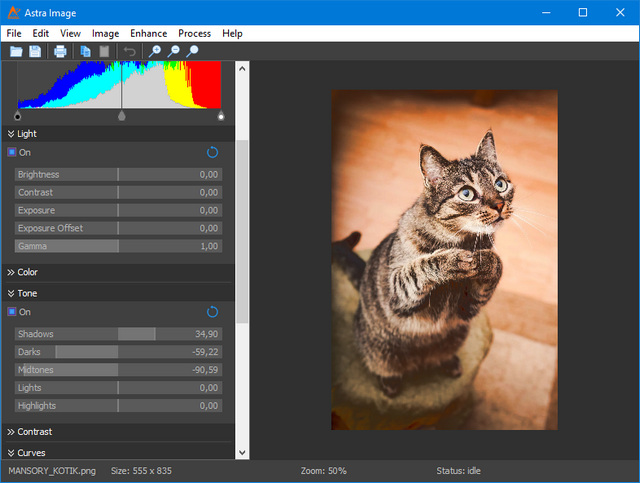Print the image using the printer icon

click(60, 51)
